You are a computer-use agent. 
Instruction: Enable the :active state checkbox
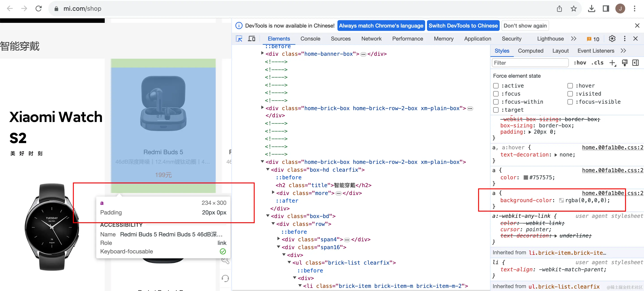point(496,86)
